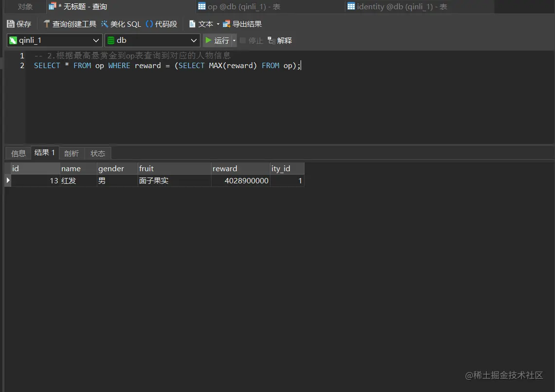
Task: Click Export Results (导出结果)
Action: click(x=242, y=24)
